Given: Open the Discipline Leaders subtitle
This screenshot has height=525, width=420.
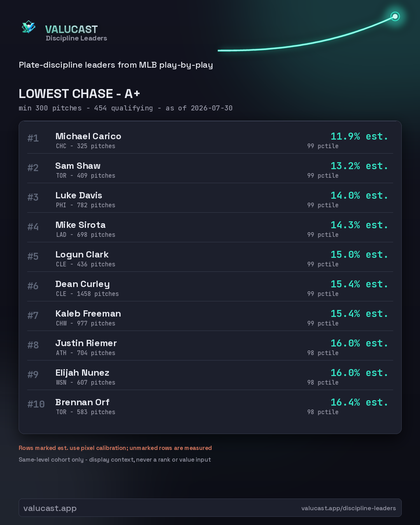Looking at the screenshot, I should (x=76, y=38).
